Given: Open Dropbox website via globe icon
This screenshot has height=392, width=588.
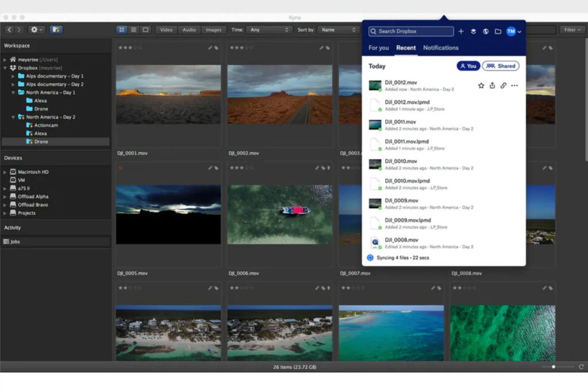Looking at the screenshot, I should [x=486, y=32].
